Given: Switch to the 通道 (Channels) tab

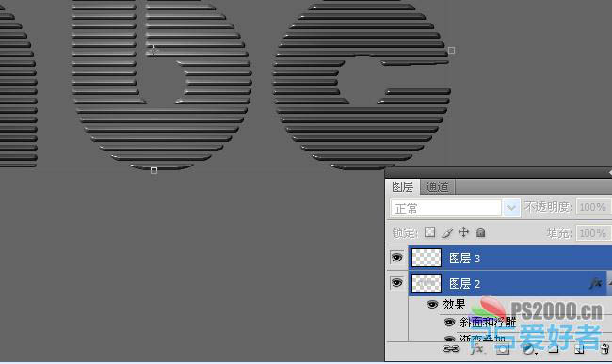Looking at the screenshot, I should pyautogui.click(x=437, y=187).
